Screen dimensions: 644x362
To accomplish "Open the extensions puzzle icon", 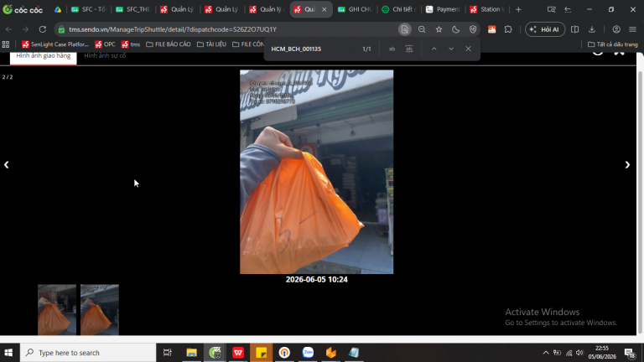I will pos(508,29).
